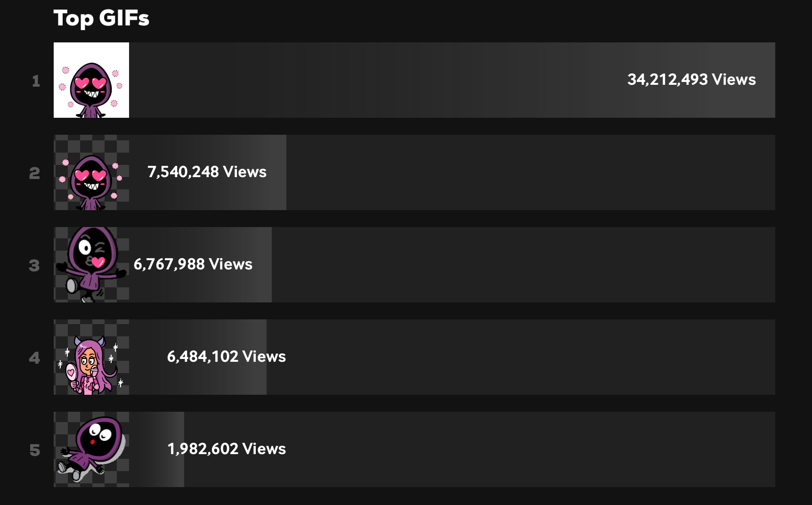Open the pink-haired girl with mirror GIF
Screen dimensions: 812x505
[91, 357]
